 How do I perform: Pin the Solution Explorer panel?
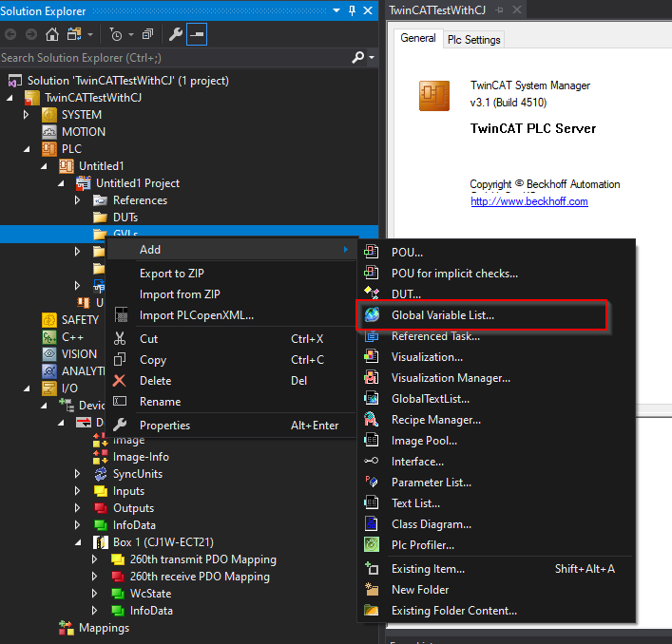pyautogui.click(x=353, y=10)
